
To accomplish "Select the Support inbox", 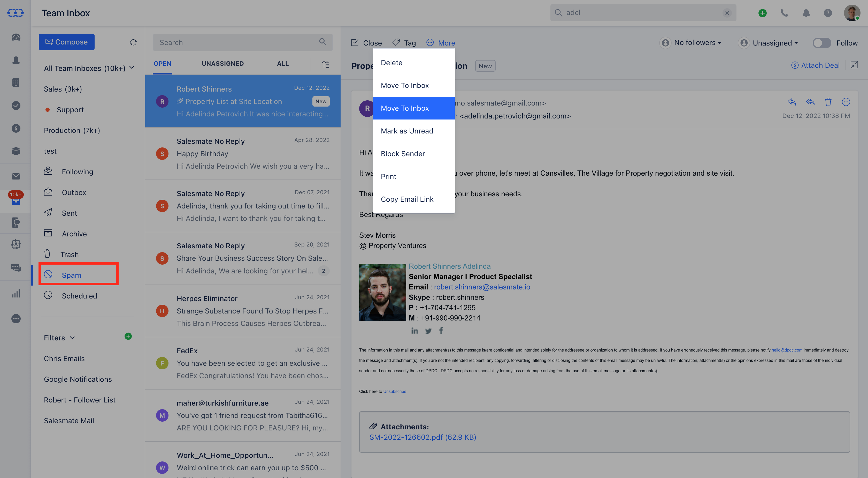I will coord(70,110).
